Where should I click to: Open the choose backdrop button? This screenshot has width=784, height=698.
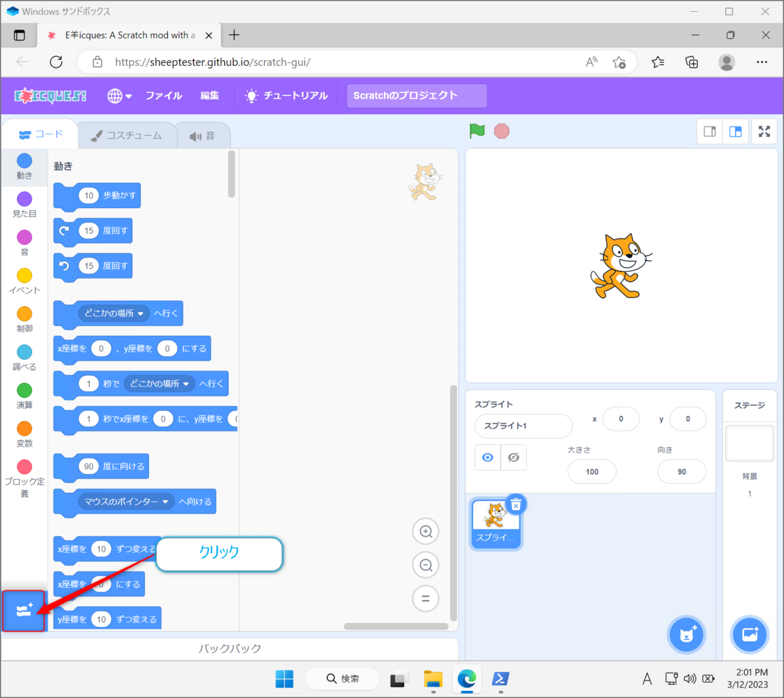coord(749,634)
